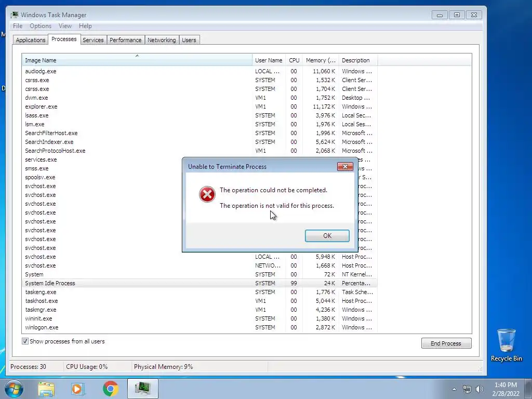This screenshot has height=399, width=532.
Task: Click the End Process button
Action: point(446,343)
